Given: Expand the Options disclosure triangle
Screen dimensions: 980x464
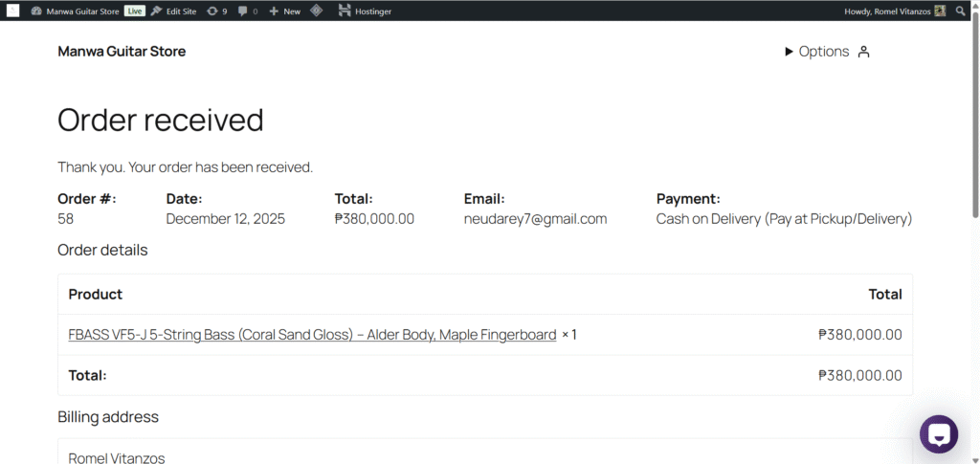Looking at the screenshot, I should (x=789, y=52).
